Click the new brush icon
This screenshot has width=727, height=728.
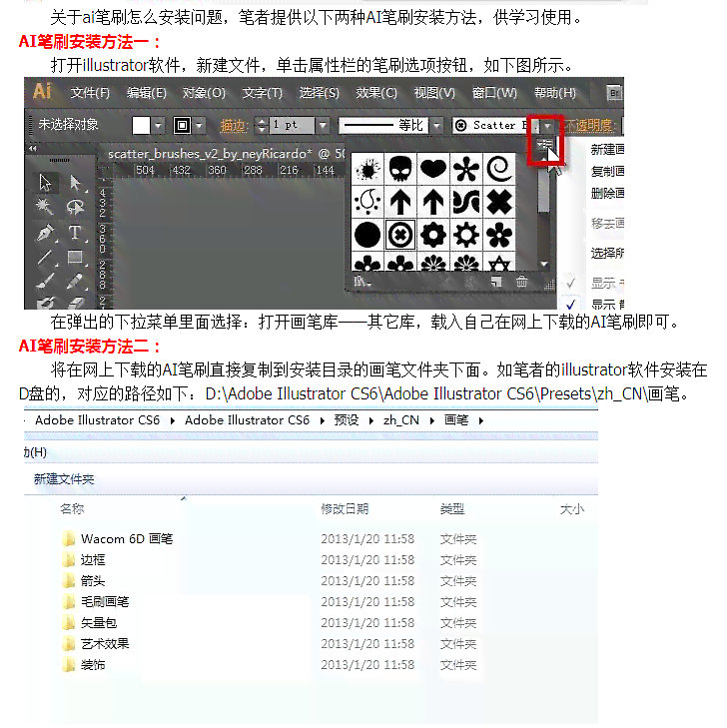(496, 282)
